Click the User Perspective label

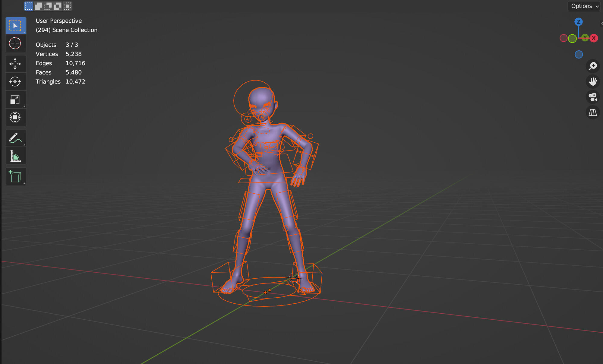[59, 21]
